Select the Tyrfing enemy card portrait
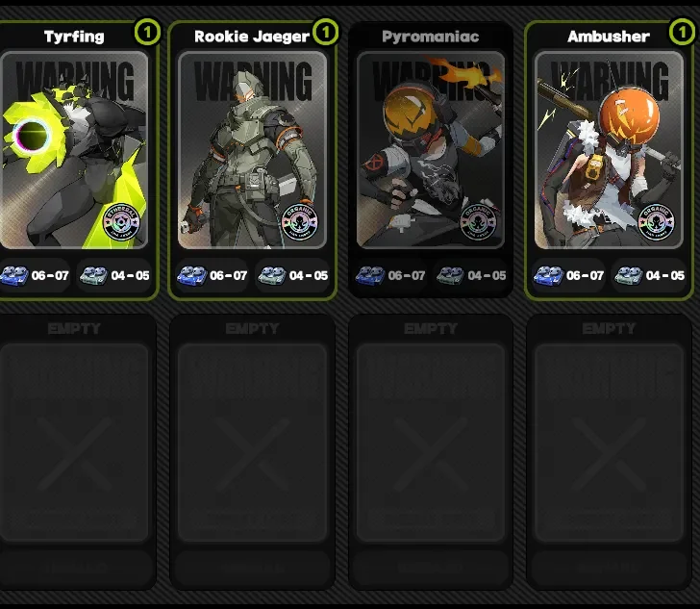 click(74, 150)
